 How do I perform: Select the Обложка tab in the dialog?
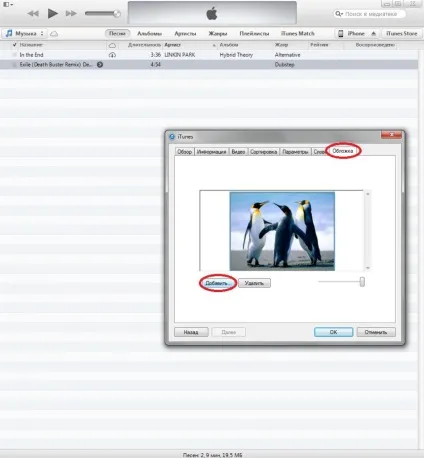point(343,151)
